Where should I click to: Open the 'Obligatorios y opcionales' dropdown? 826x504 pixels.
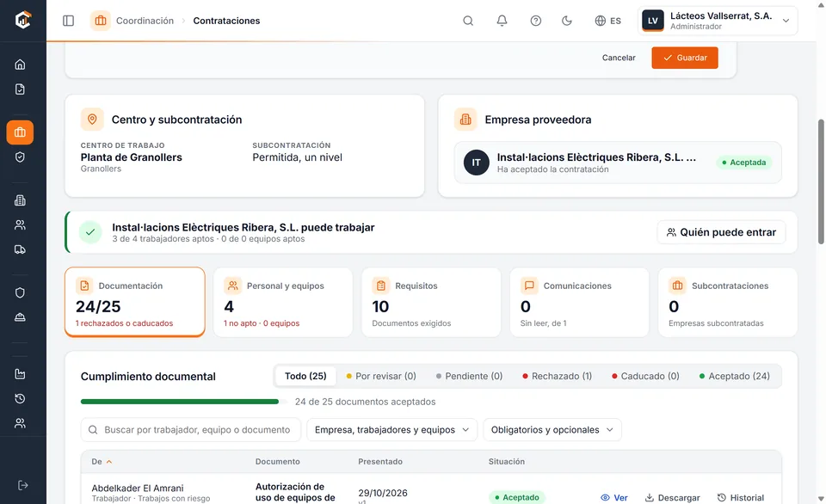(552, 430)
